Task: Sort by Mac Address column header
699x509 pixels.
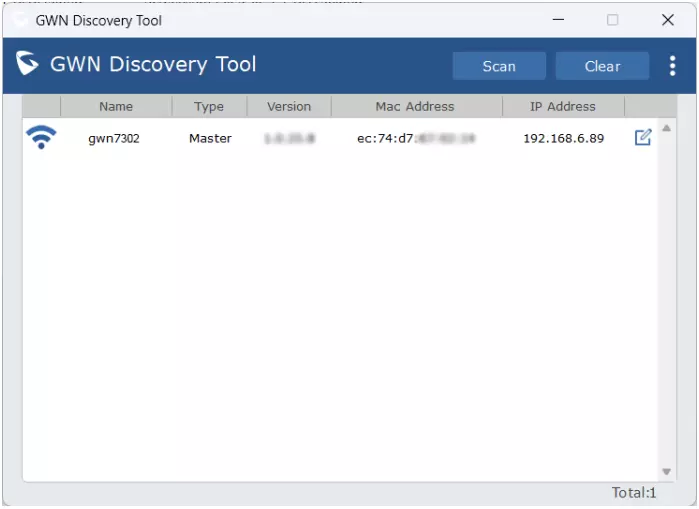Action: tap(415, 107)
